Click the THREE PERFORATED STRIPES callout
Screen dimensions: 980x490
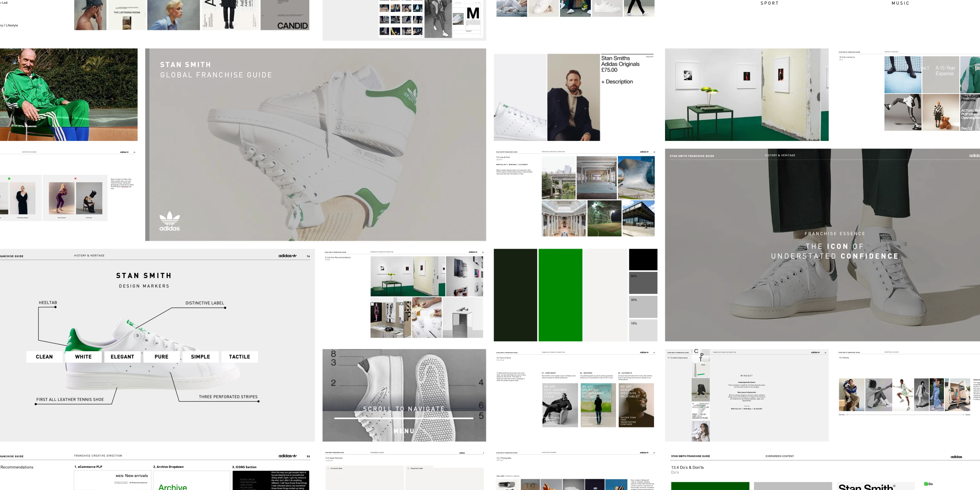(x=228, y=397)
